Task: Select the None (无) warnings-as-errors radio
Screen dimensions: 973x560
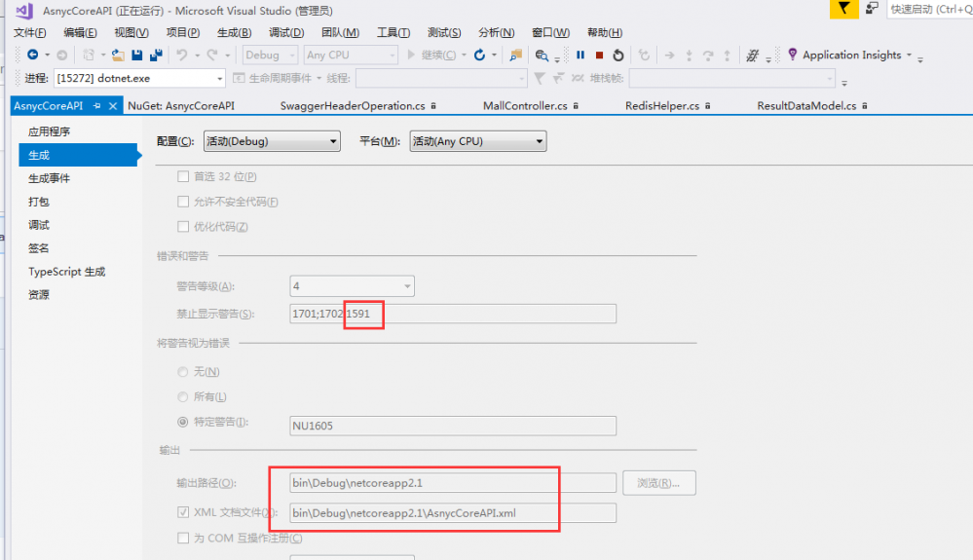Action: coord(182,371)
